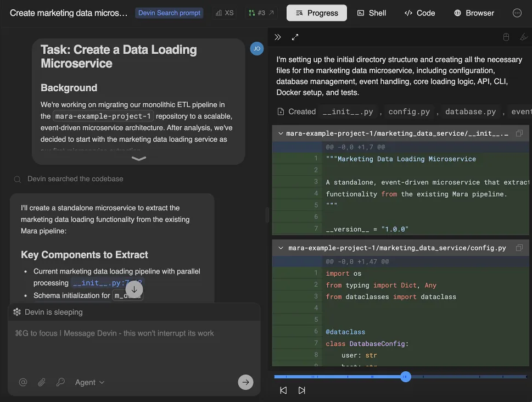Open the Browser tab

click(474, 13)
